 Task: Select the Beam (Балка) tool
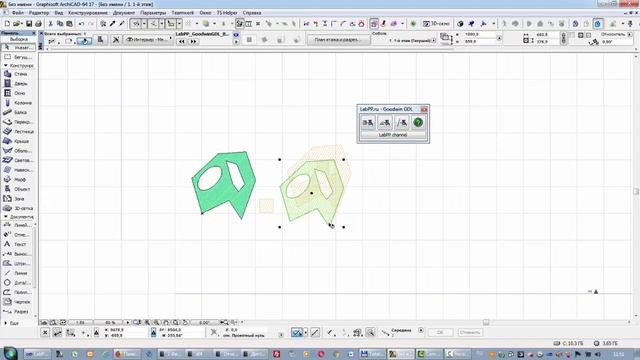point(18,112)
